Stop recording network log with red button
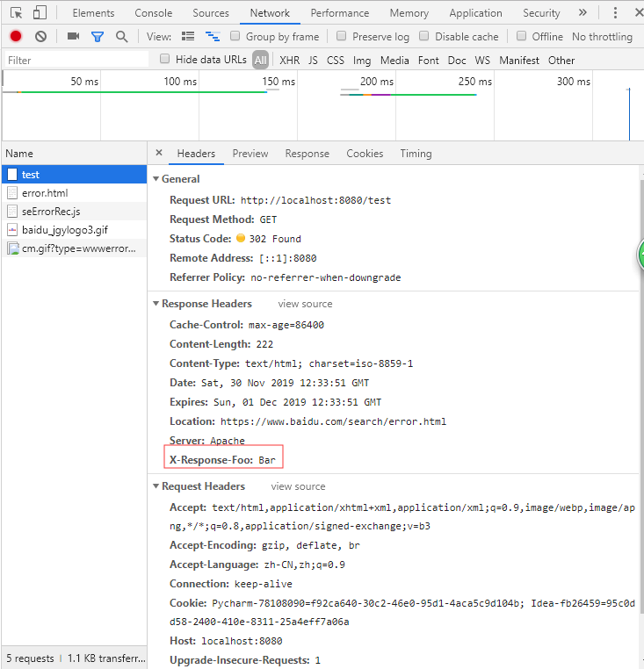This screenshot has width=644, height=669. click(16, 36)
